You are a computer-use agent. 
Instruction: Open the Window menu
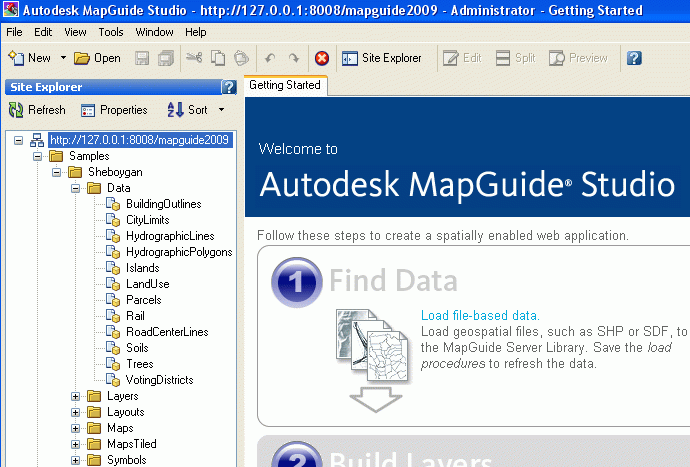(x=154, y=32)
